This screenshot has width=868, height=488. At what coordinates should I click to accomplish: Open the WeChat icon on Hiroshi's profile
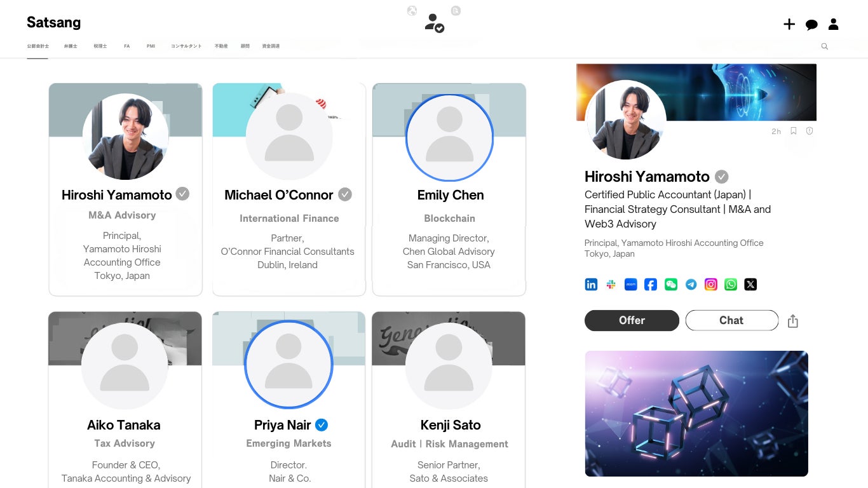coord(671,285)
